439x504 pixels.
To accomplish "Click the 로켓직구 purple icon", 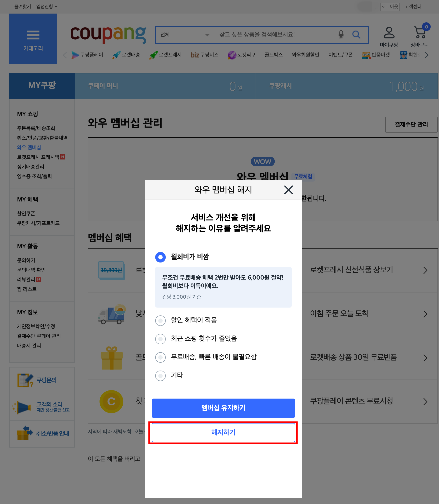I will (232, 55).
